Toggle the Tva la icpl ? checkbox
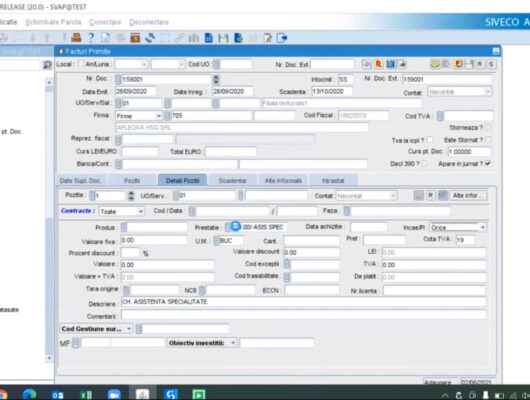The width and height of the screenshot is (530, 400). [x=429, y=140]
